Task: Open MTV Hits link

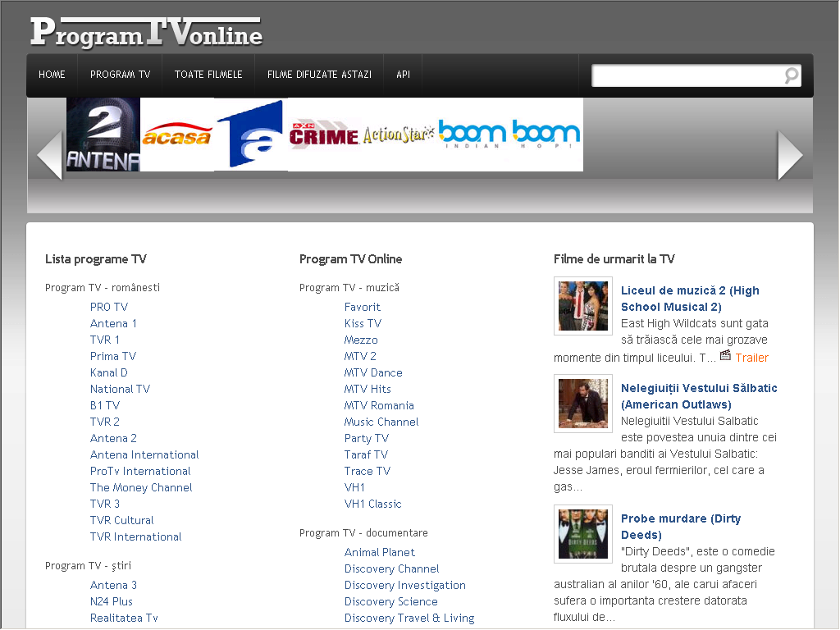Action: pyautogui.click(x=367, y=389)
